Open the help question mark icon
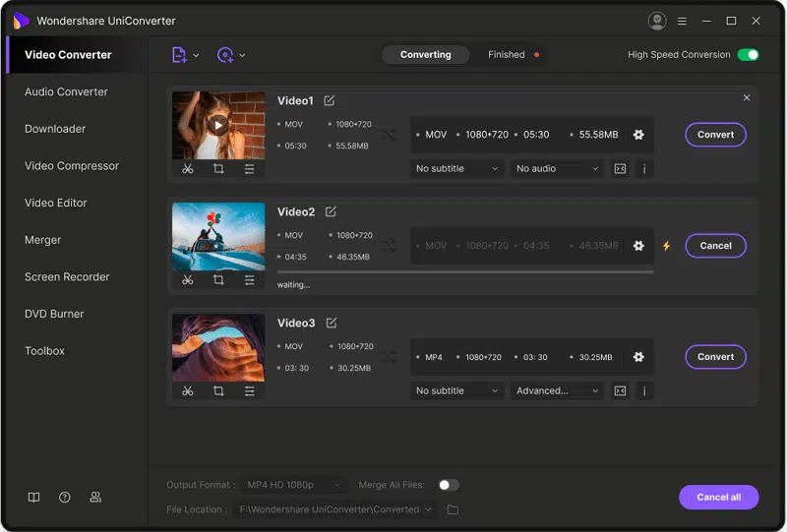This screenshot has height=532, width=787. point(65,497)
